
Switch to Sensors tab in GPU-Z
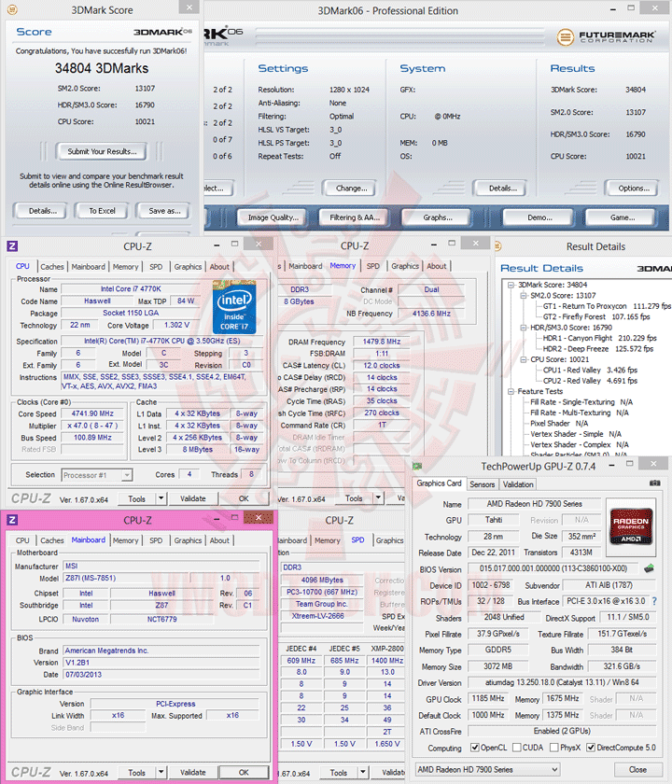482,484
